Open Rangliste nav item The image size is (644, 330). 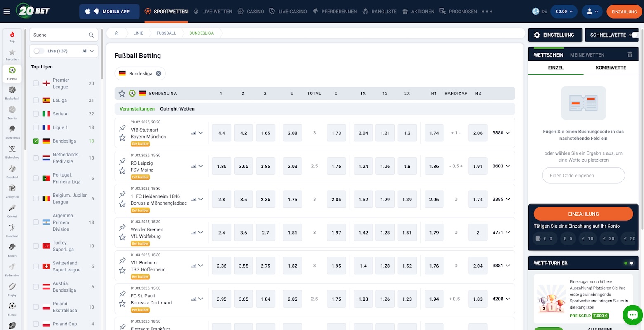click(379, 12)
